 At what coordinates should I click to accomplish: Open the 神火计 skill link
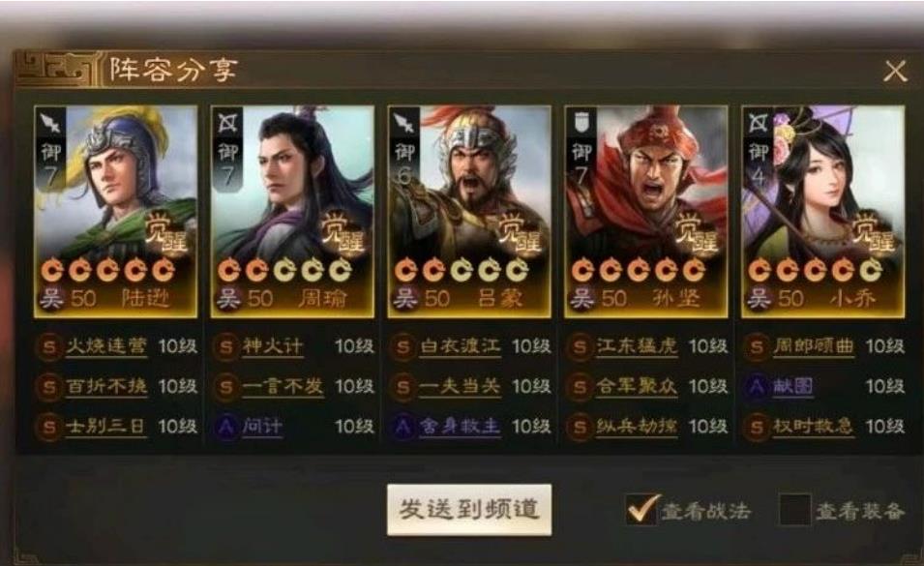pos(273,346)
